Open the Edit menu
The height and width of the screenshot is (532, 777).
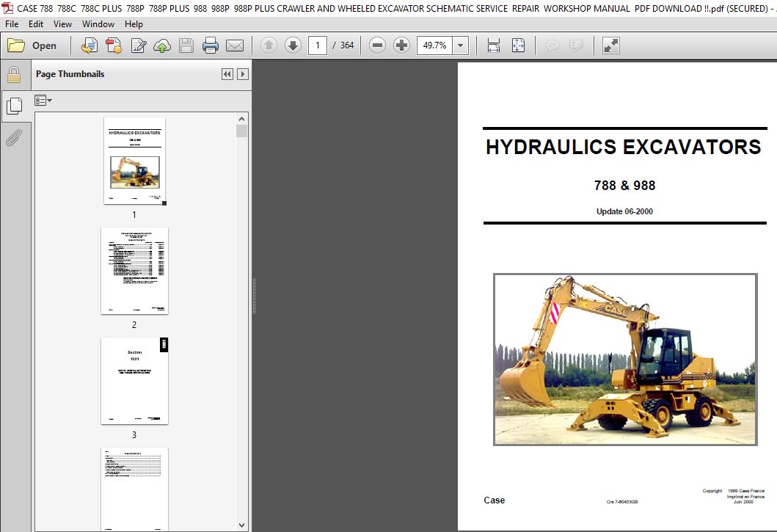[x=36, y=23]
